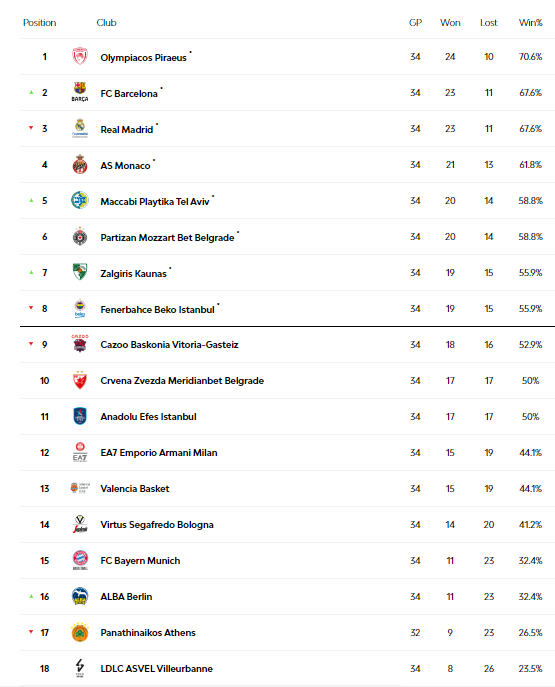Viewport: 555px width, 687px height.
Task: Click the FC Barcelona crest icon
Action: pyautogui.click(x=80, y=92)
